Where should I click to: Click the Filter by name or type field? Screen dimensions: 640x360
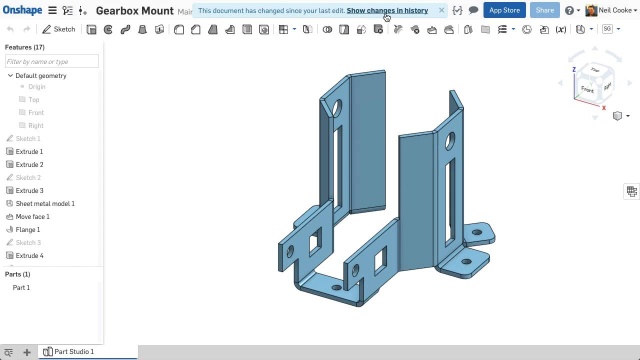point(52,61)
